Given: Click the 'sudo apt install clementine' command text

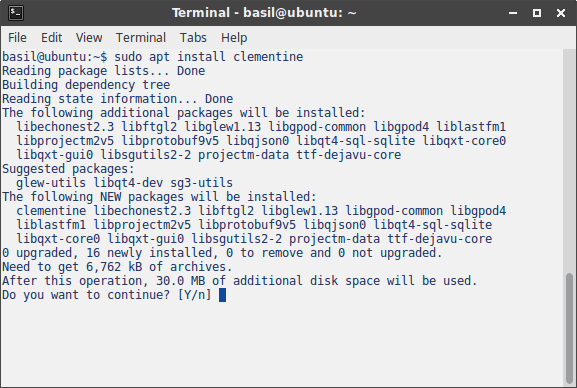Looking at the screenshot, I should coord(209,57).
